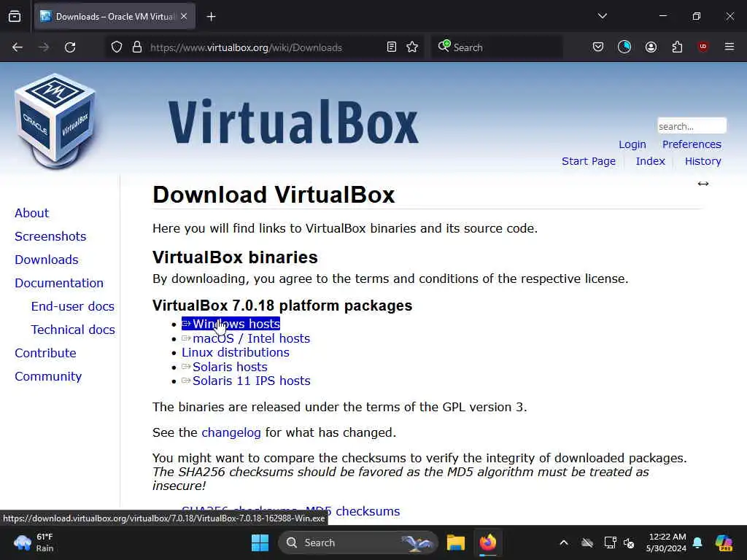This screenshot has width=747, height=560.
Task: Click the URL address bar text
Action: (x=246, y=47)
